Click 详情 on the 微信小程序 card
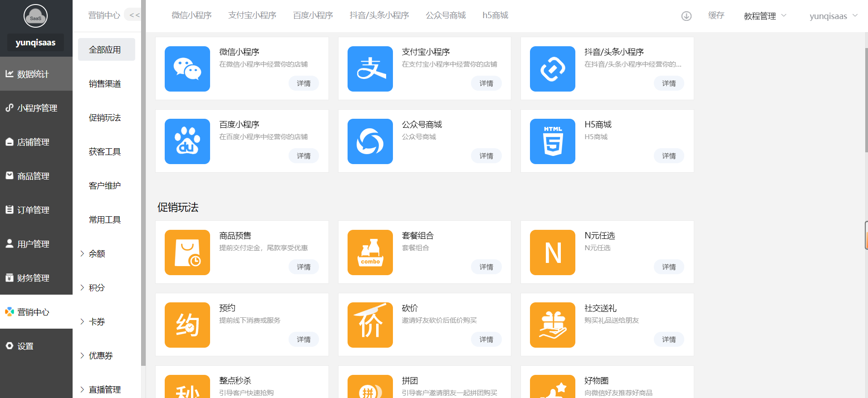The width and height of the screenshot is (868, 398). tap(304, 83)
